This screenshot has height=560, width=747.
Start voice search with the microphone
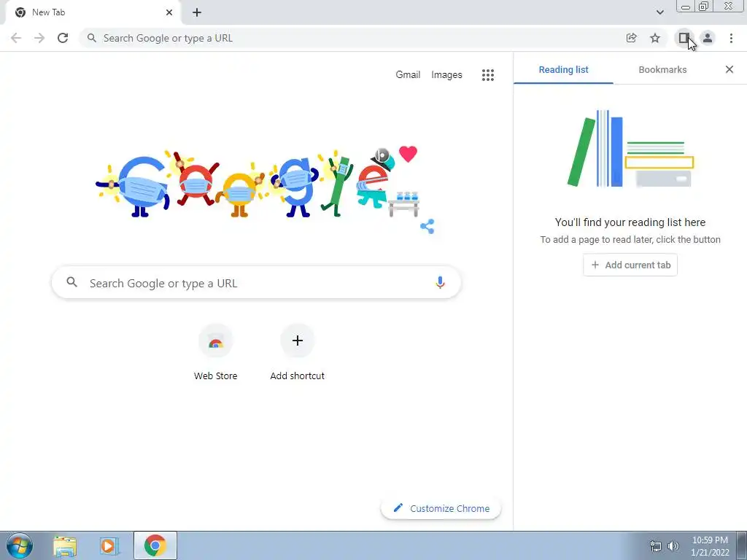click(x=440, y=283)
